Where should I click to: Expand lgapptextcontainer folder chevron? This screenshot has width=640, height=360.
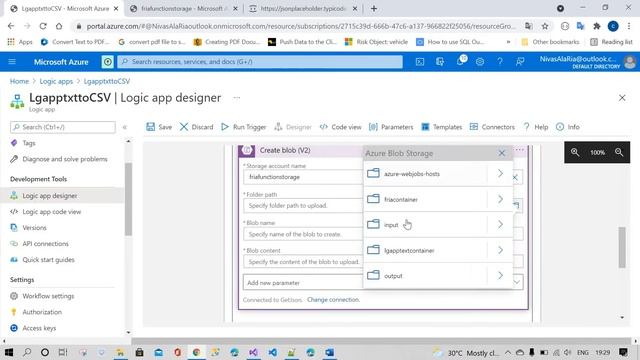[500, 250]
